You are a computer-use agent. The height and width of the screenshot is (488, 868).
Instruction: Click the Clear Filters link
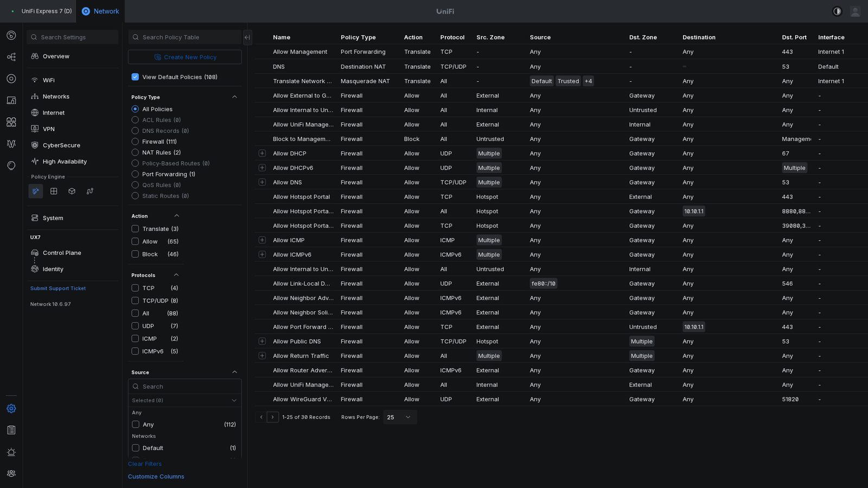point(145,464)
